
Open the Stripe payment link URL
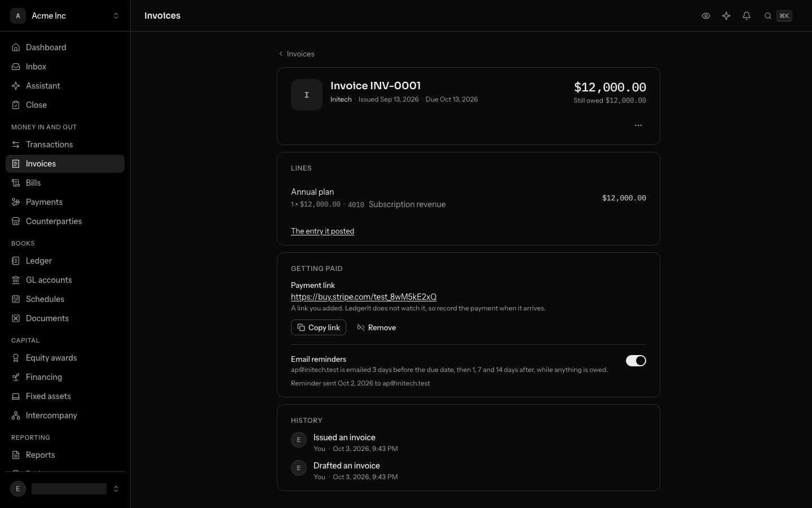pos(364,297)
